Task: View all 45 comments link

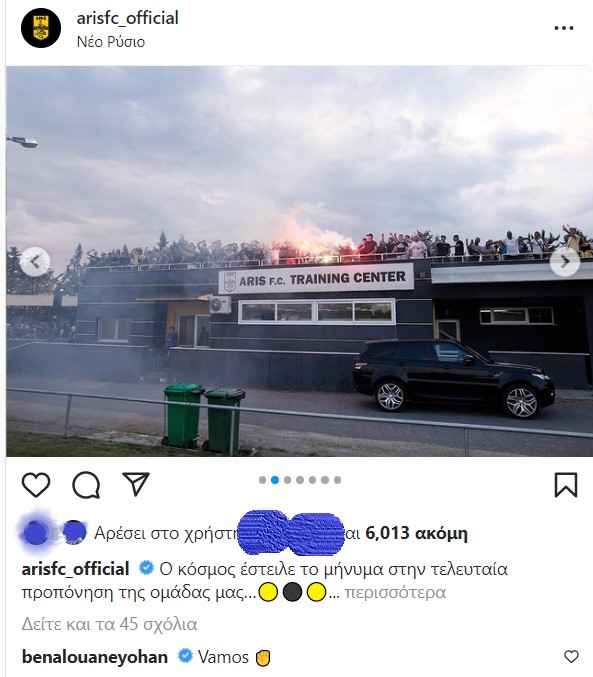Action: click(109, 624)
